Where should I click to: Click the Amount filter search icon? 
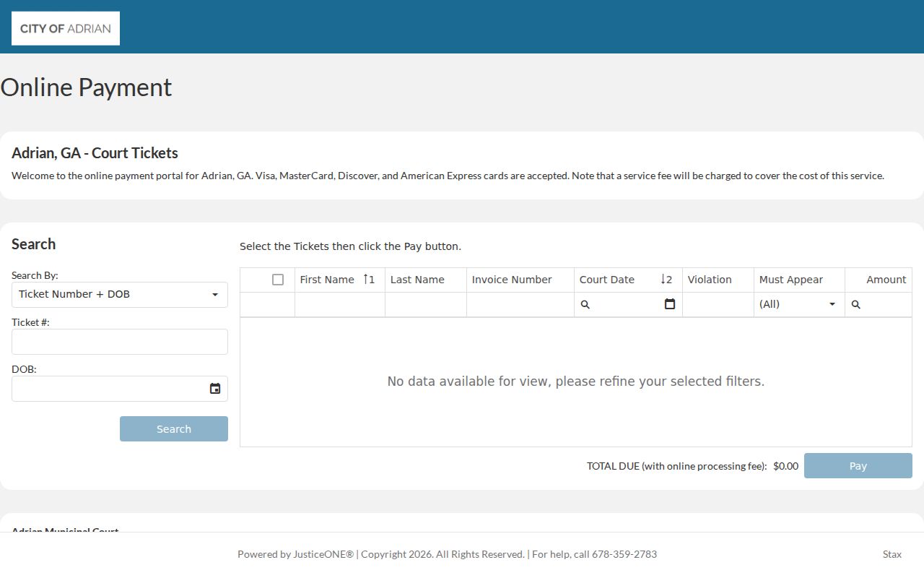tap(856, 305)
